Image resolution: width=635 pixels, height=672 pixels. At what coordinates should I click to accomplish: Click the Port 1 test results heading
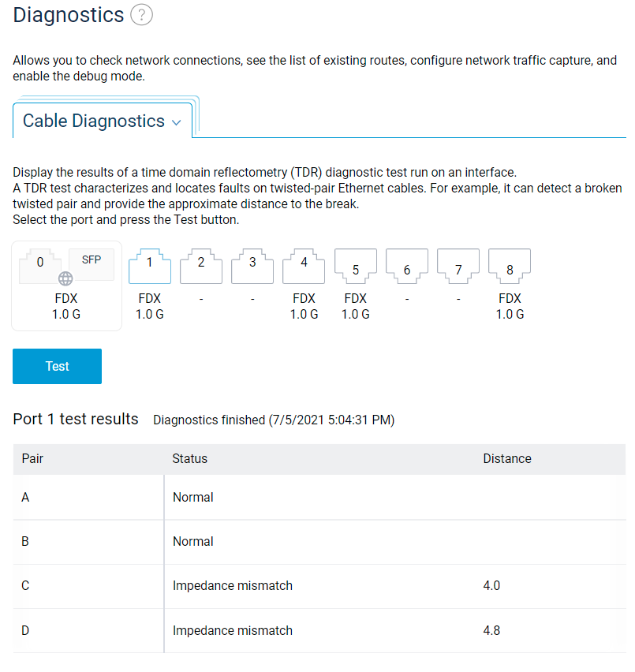click(x=75, y=419)
